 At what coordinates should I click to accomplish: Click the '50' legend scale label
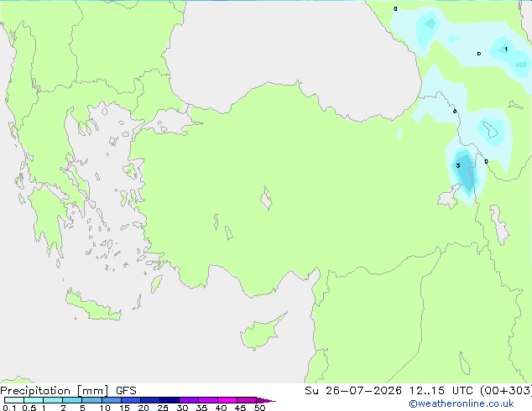tap(259, 408)
